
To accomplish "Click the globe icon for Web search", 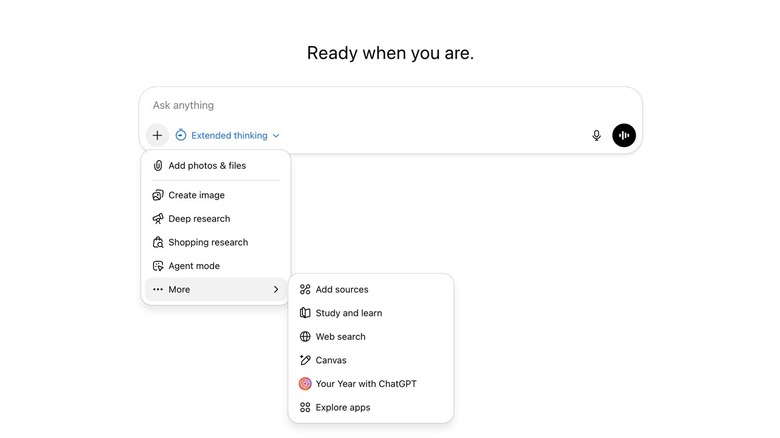I will (x=305, y=337).
